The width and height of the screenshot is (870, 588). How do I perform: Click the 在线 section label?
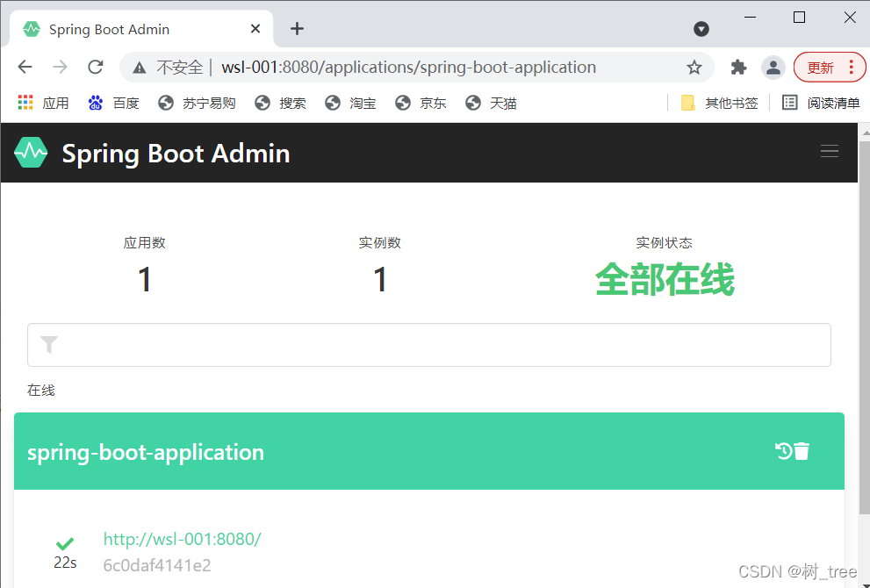(41, 390)
